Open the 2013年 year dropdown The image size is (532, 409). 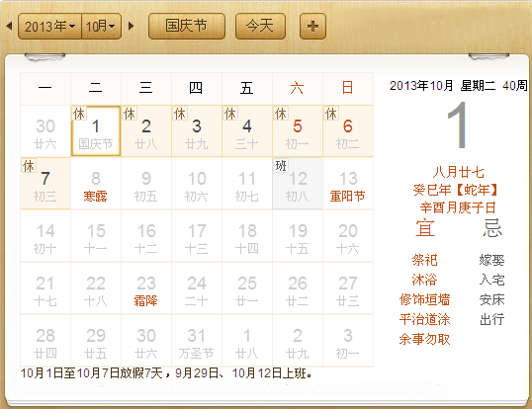(x=49, y=26)
